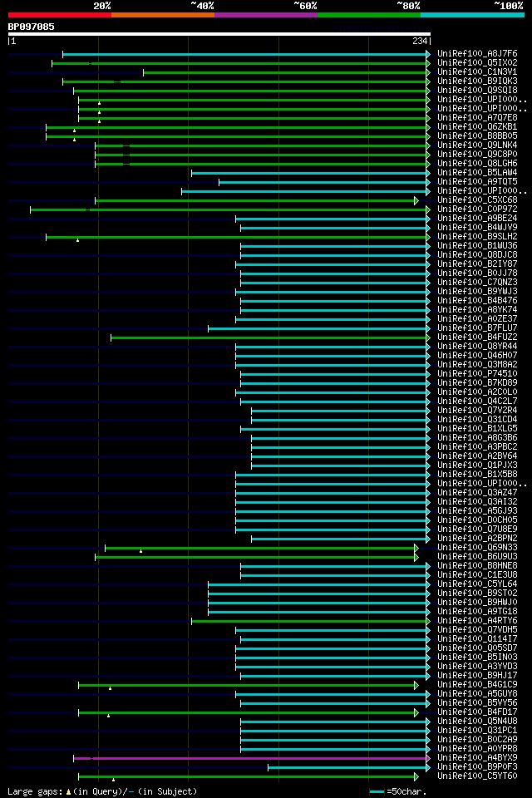Select hit UniRef100_B9SLH2

[x=477, y=237]
